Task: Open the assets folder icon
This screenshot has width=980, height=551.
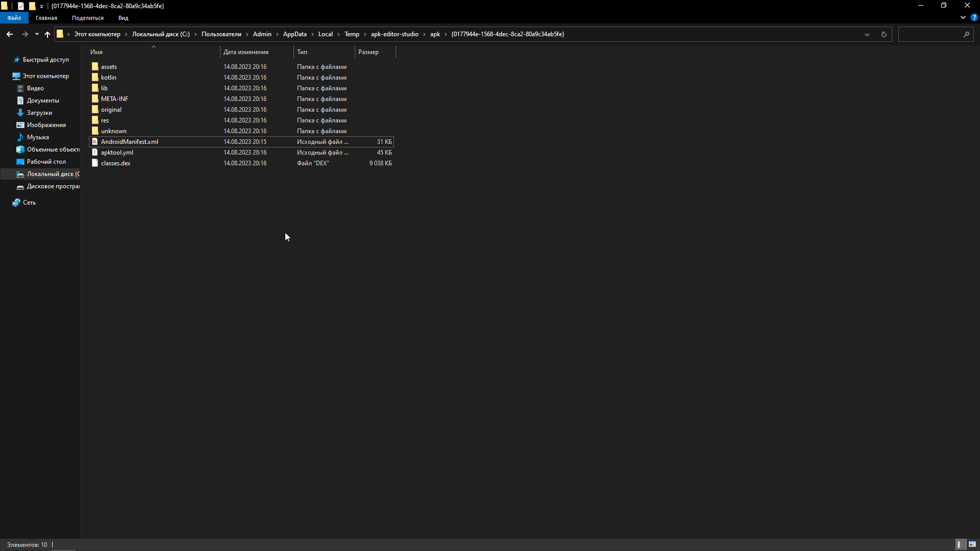Action: (95, 67)
